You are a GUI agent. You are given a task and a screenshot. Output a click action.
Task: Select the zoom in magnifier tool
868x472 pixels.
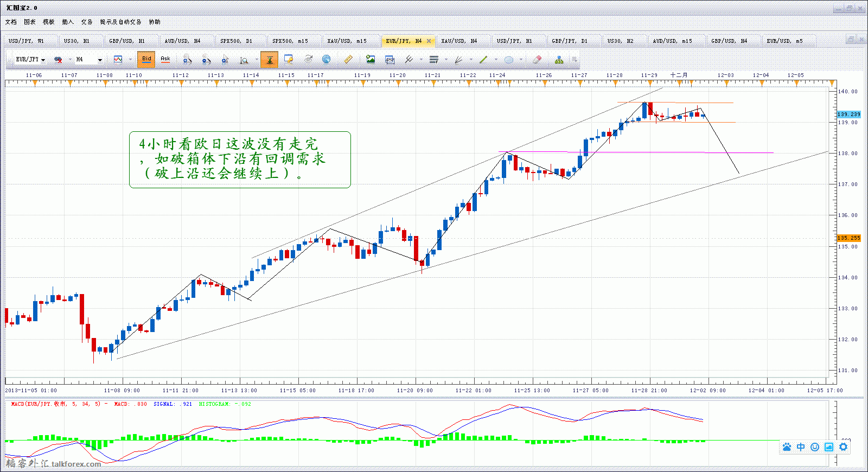(x=187, y=60)
